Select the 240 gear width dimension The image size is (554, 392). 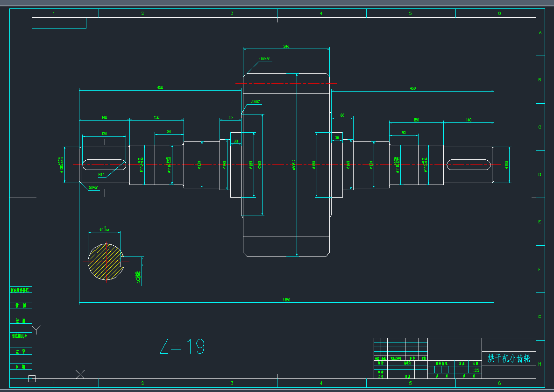[x=286, y=46]
